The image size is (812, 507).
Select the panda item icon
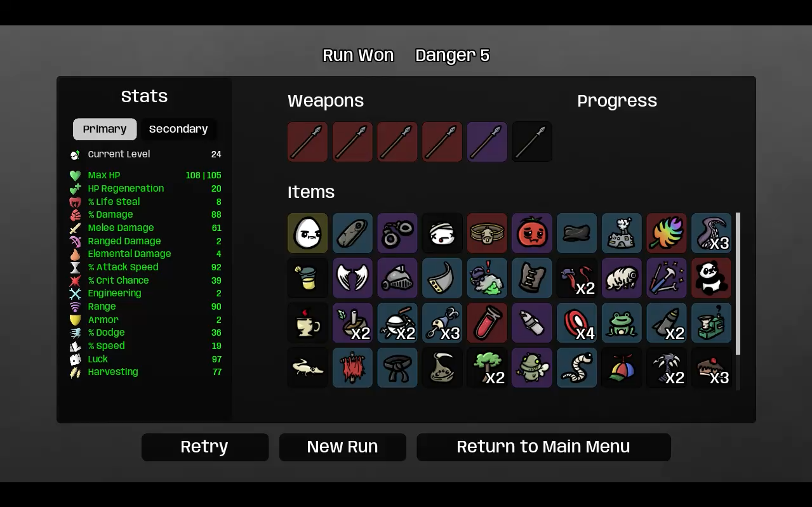pyautogui.click(x=711, y=278)
